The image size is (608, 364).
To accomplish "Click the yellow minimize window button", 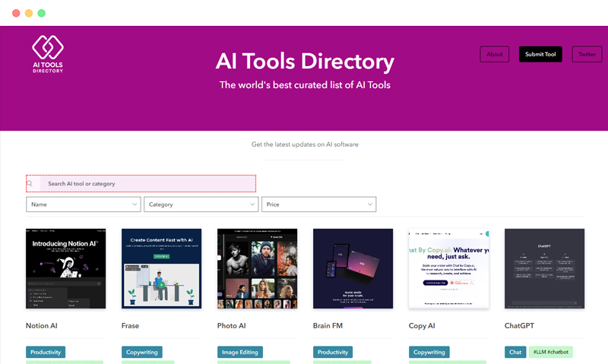I will 29,13.
